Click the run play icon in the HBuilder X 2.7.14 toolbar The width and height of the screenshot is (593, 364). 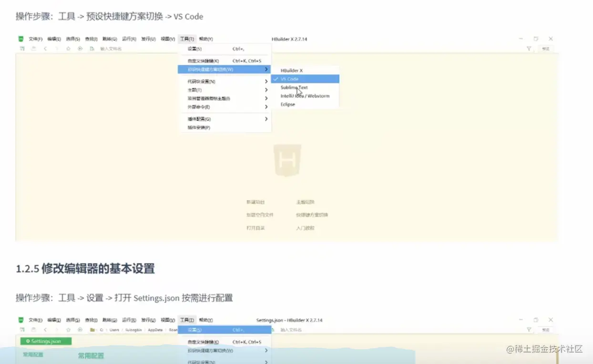(x=80, y=49)
